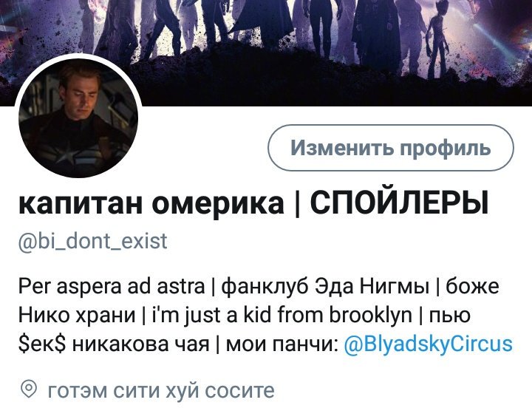The image size is (532, 408).
Task: Click the location pin icon
Action: (x=29, y=390)
